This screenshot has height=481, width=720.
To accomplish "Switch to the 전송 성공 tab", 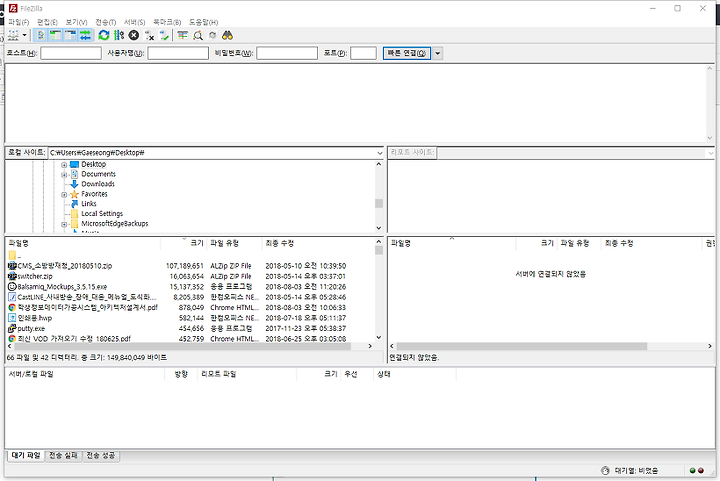I will pos(101,456).
